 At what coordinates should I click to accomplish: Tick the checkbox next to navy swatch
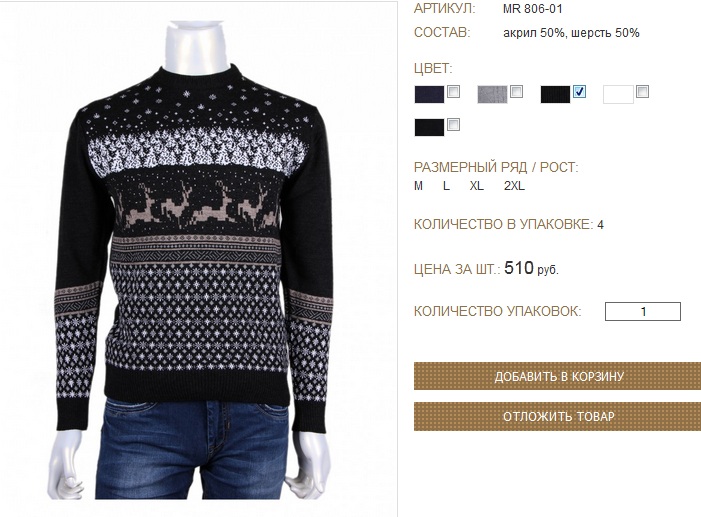(x=453, y=92)
